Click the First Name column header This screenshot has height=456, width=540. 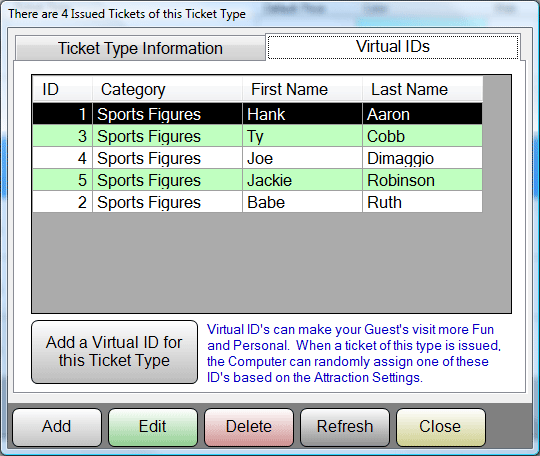tap(302, 90)
